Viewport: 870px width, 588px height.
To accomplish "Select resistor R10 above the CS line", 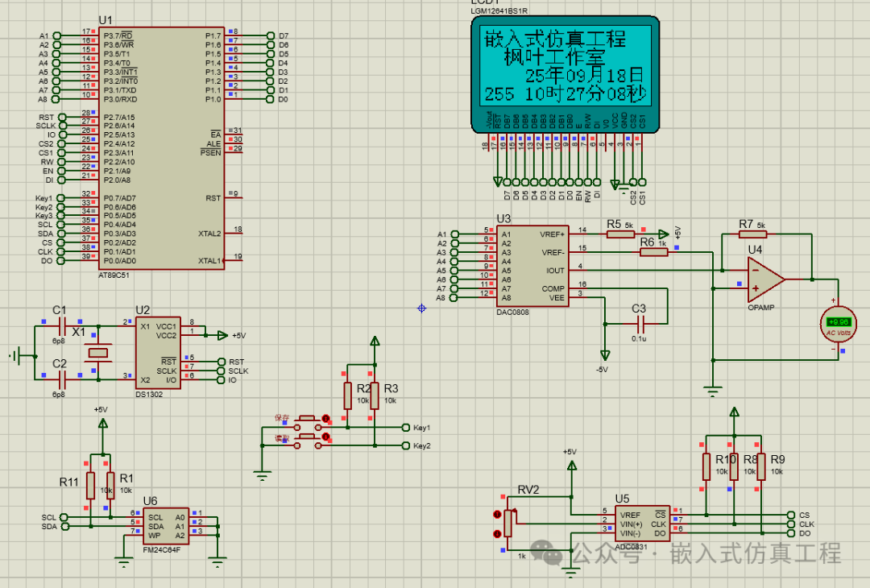I will (x=706, y=467).
